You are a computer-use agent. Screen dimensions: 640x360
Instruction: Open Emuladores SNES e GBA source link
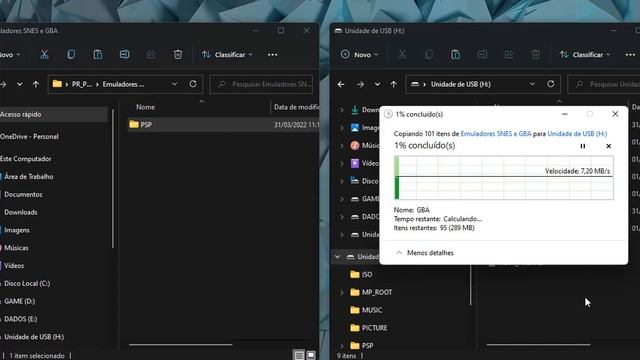496,134
